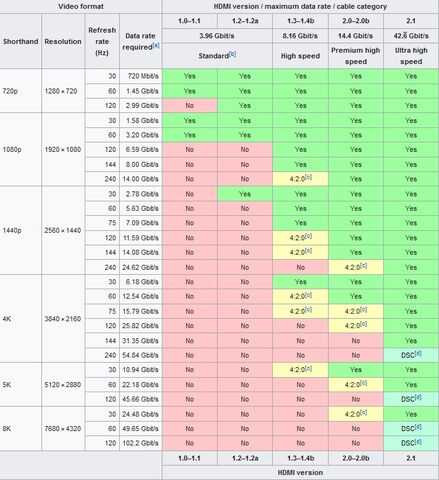Select the Refresh rate (Hz) column header

point(102,41)
